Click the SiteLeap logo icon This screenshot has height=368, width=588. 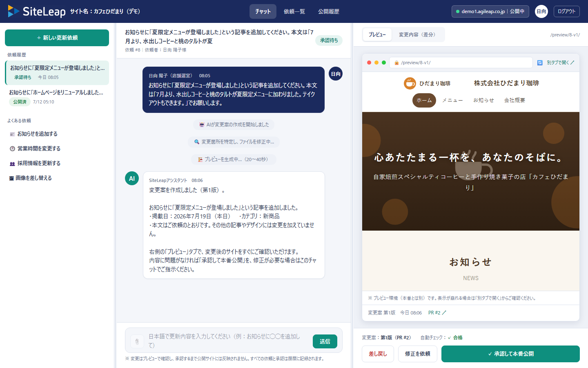[13, 11]
